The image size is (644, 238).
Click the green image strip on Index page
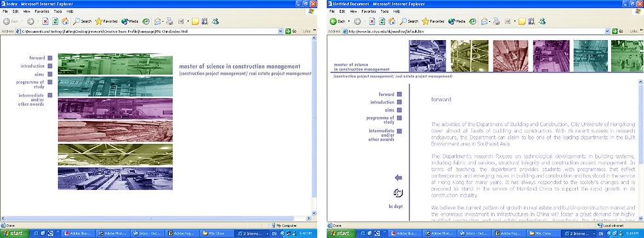pos(115,64)
